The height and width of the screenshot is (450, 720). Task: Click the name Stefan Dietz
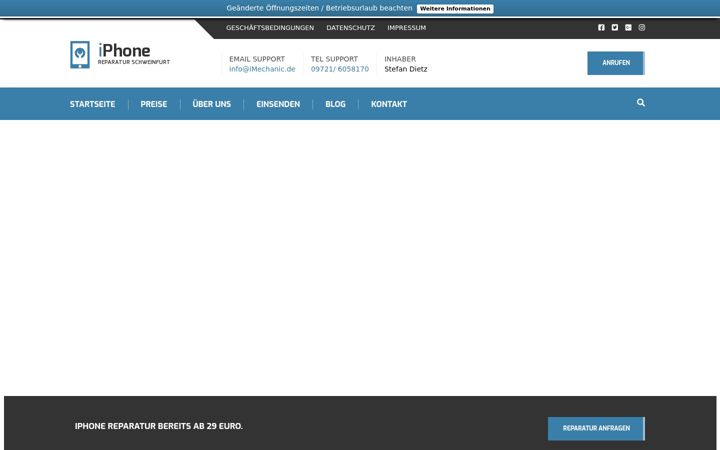click(x=405, y=69)
